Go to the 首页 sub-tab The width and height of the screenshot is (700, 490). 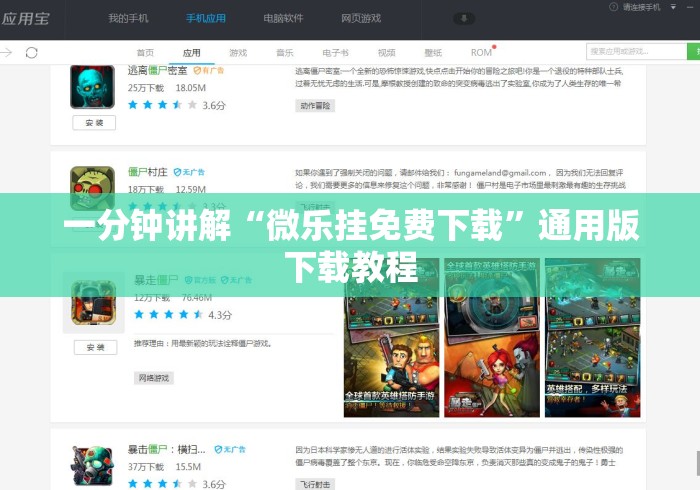(145, 53)
